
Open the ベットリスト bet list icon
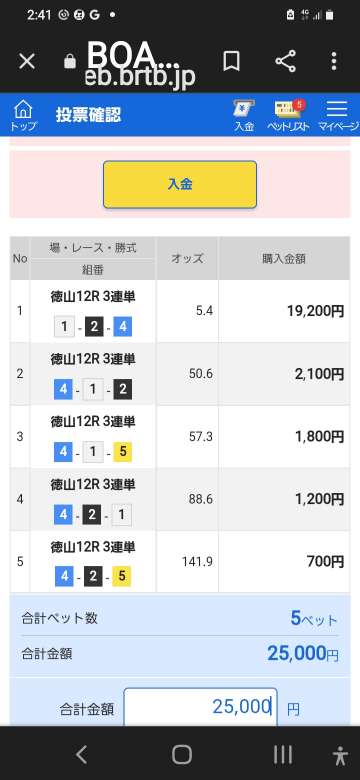[x=288, y=115]
